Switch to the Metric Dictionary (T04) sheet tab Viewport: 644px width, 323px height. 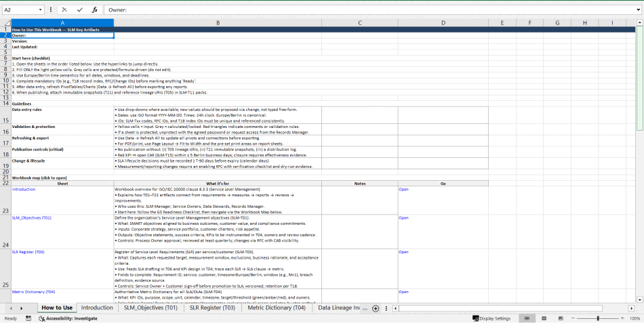[x=277, y=308]
